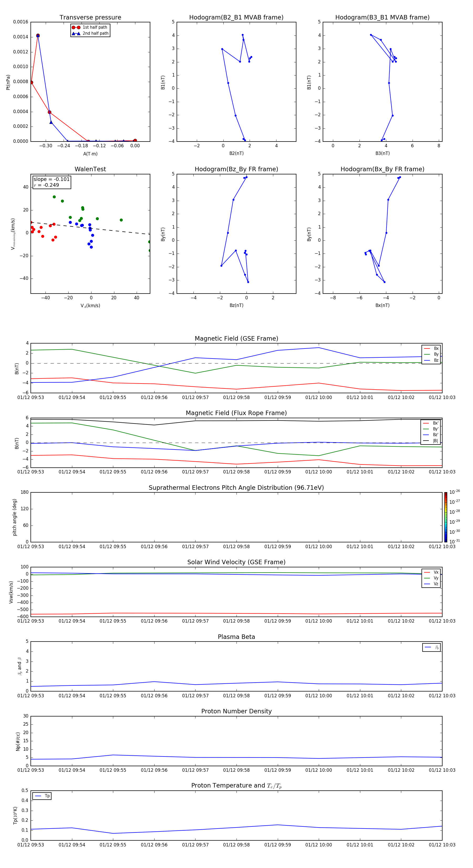
Task: Click the 'Bx(nT)' axis label
Action: (382, 305)
